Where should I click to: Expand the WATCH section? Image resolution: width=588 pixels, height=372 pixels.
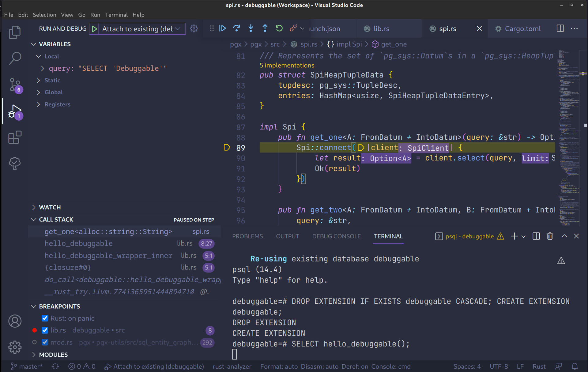(50, 207)
